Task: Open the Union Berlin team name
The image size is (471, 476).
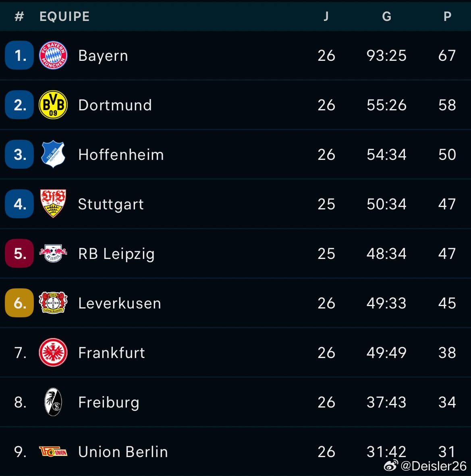Action: tap(123, 452)
